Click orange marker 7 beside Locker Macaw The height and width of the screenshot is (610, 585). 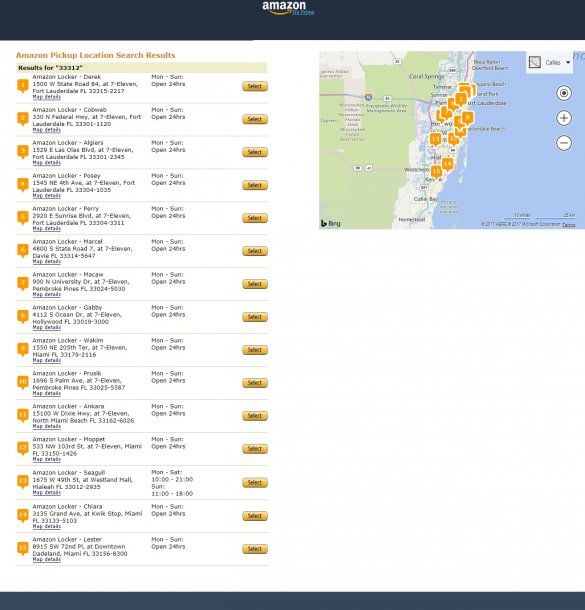coord(23,284)
